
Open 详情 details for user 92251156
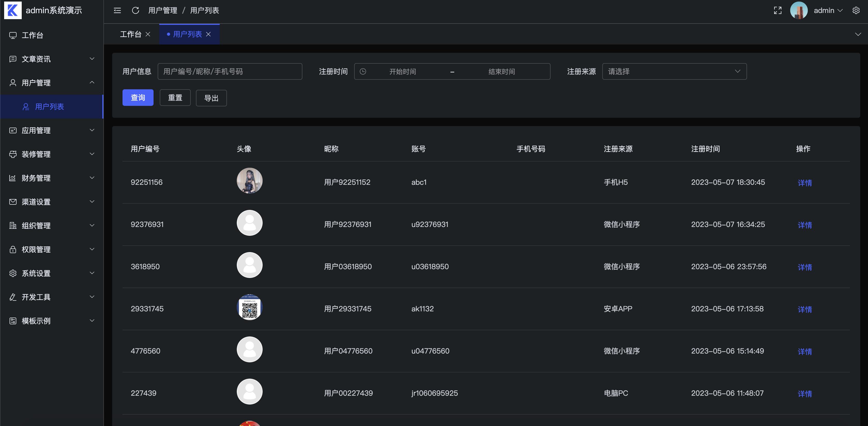805,183
